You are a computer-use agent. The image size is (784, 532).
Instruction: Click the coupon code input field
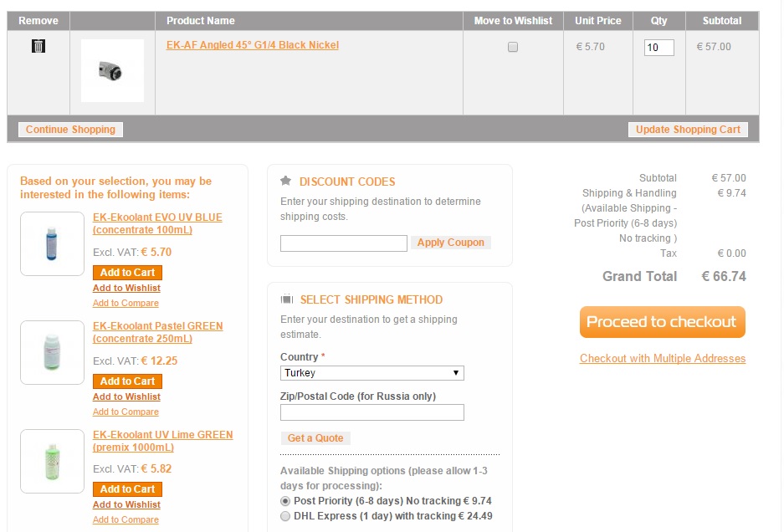click(344, 243)
